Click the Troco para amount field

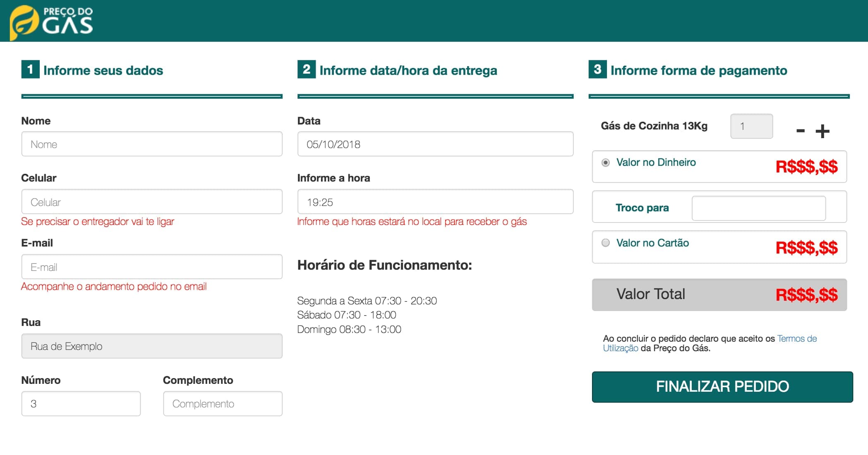coord(758,208)
